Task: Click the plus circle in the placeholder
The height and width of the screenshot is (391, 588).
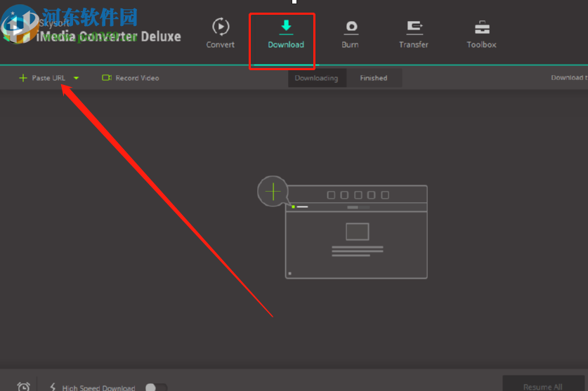Action: pos(273,191)
